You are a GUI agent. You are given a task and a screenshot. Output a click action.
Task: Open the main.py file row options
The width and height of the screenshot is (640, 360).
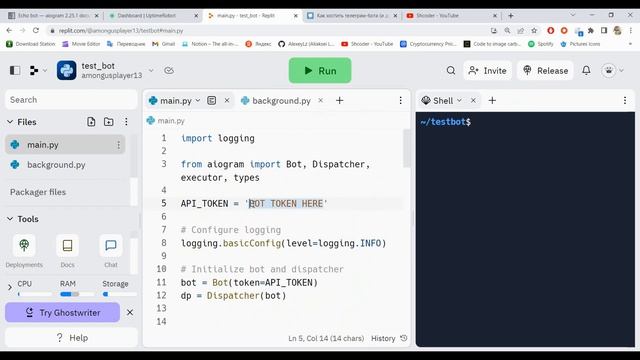pos(118,144)
